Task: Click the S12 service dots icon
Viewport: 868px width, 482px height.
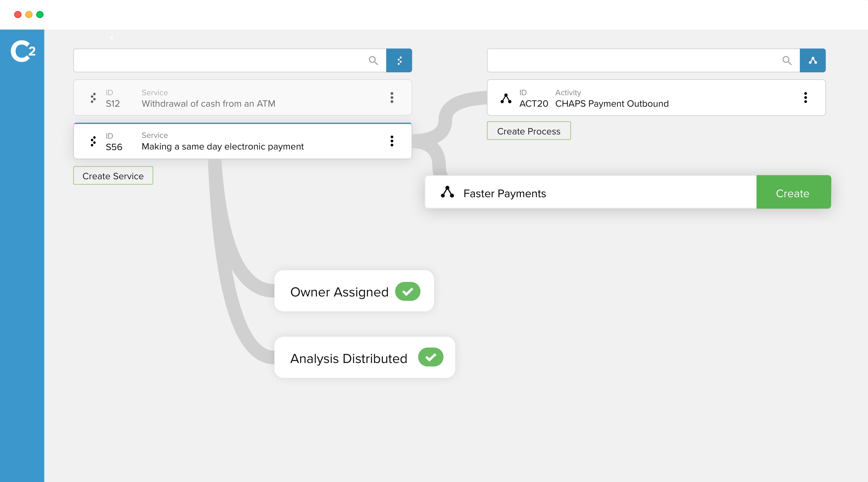Action: [93, 98]
